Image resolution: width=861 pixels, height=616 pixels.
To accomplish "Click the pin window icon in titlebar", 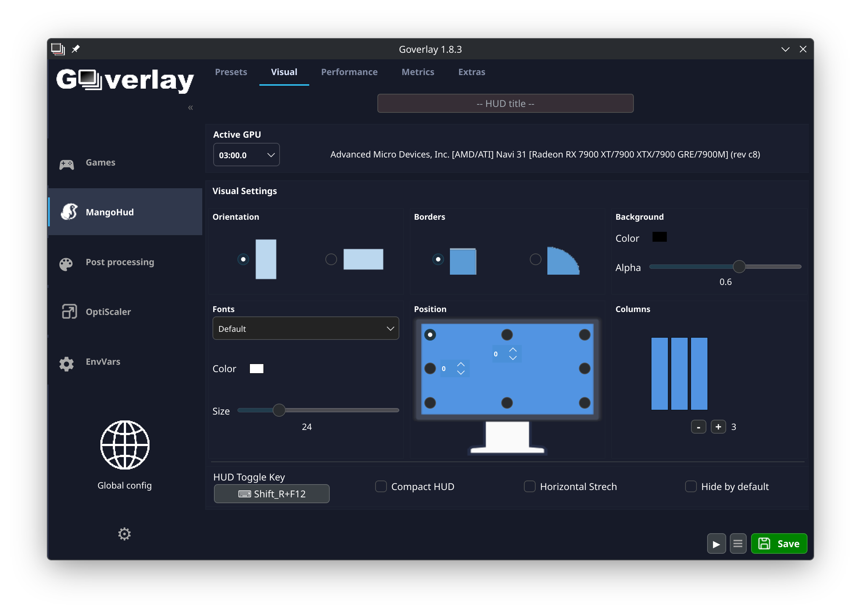I will click(75, 49).
